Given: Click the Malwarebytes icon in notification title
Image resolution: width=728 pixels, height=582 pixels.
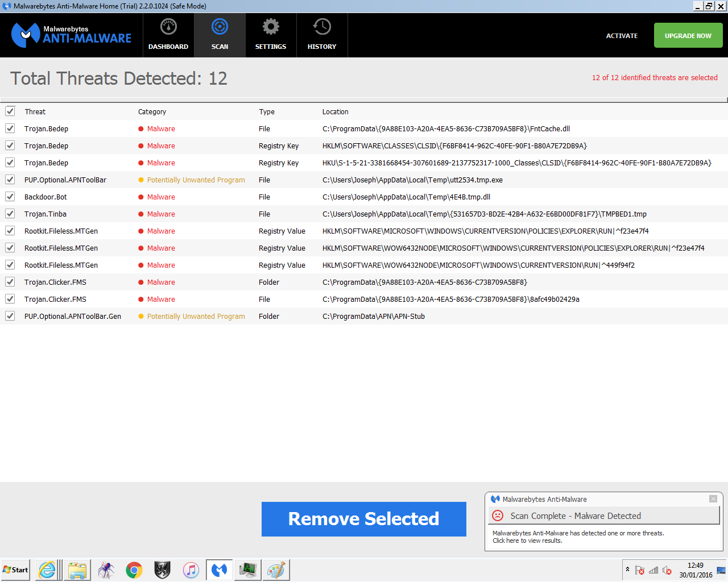Looking at the screenshot, I should (495, 499).
